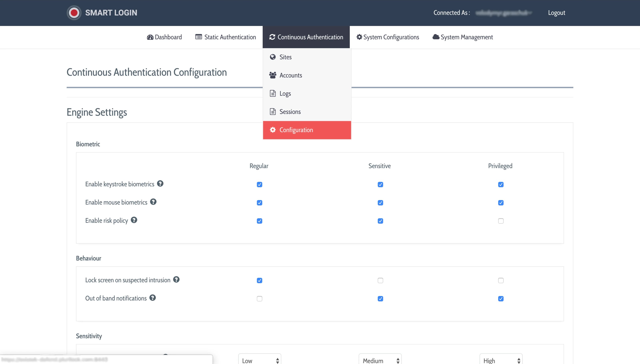Enable Out of band notifications for Regular
This screenshot has height=364, width=640.
[259, 299]
